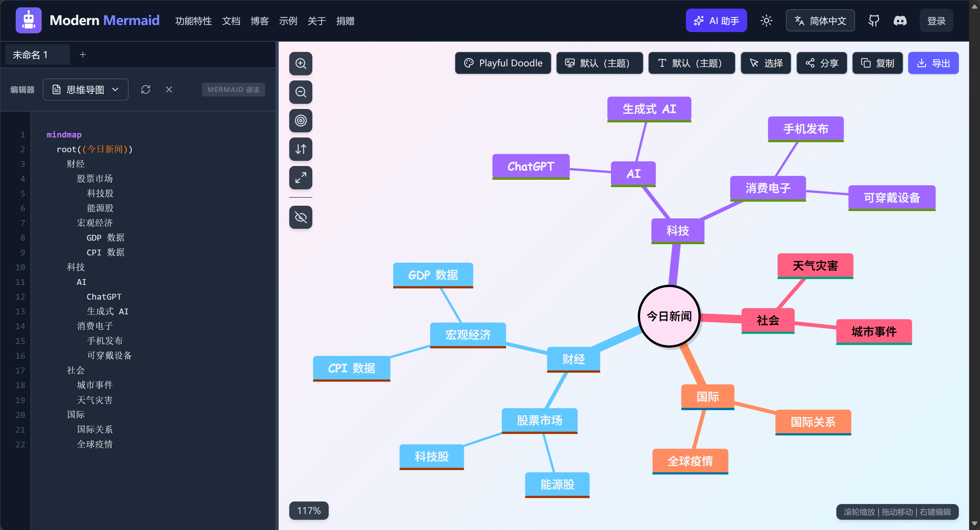Click the up-down arrows direction icon
This screenshot has width=980, height=530.
300,149
